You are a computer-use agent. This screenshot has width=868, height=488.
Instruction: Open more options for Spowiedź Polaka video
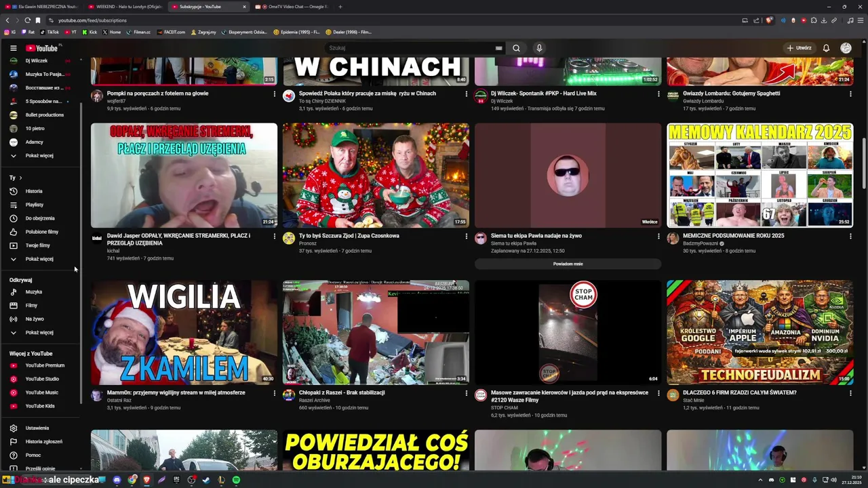coord(467,94)
